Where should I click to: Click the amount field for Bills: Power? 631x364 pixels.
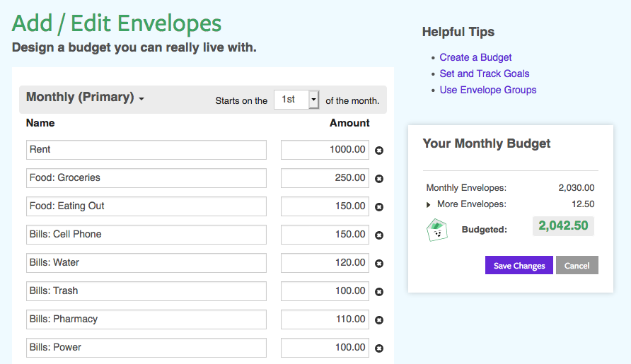coord(325,348)
